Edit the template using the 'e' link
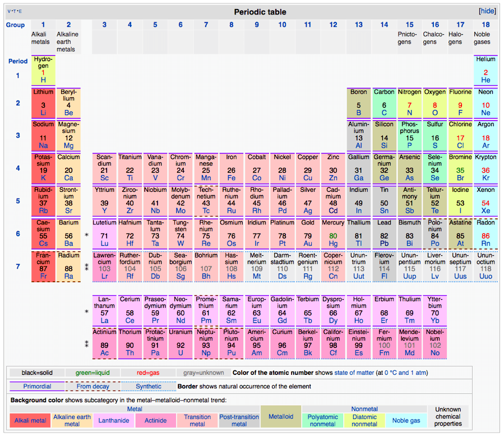 point(20,11)
